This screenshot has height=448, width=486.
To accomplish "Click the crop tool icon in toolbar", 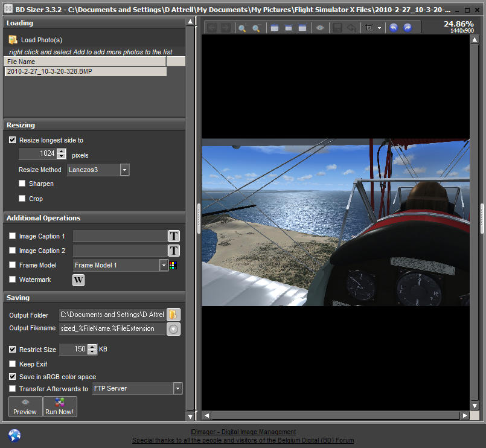I will coord(369,28).
